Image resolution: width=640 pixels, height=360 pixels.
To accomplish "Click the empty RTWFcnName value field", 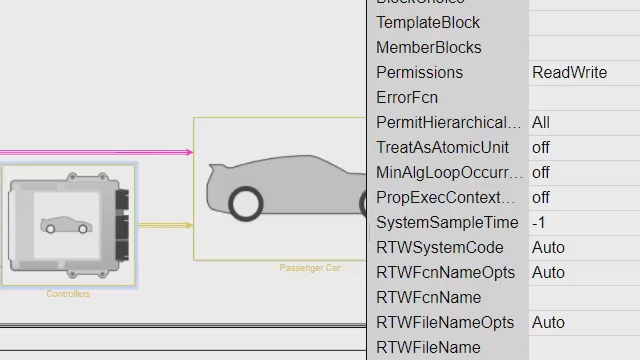I will tap(584, 298).
